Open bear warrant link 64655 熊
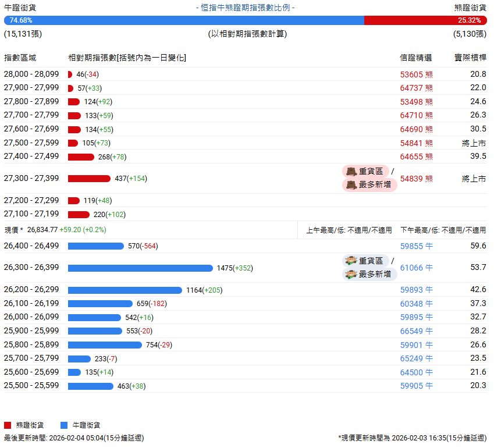494x448 pixels. [x=416, y=157]
